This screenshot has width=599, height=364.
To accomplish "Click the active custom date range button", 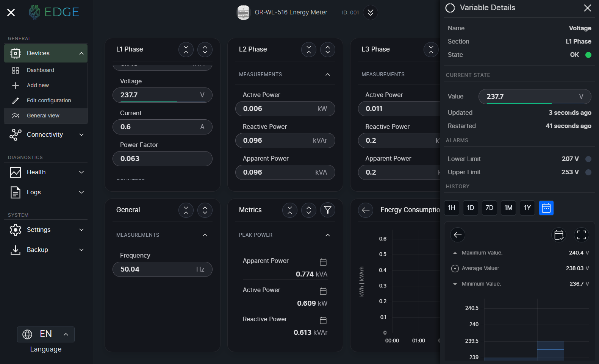I will [x=546, y=208].
